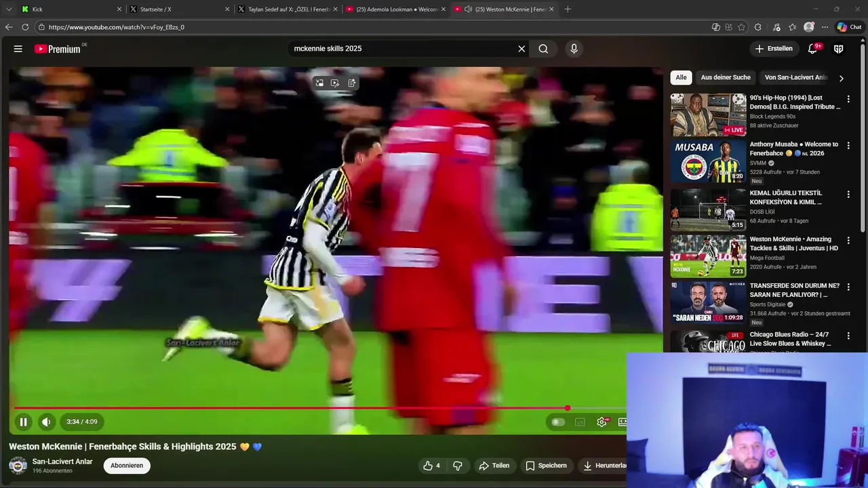This screenshot has height=488, width=868.
Task: Open the browser three-dot settings menu
Action: point(825,27)
